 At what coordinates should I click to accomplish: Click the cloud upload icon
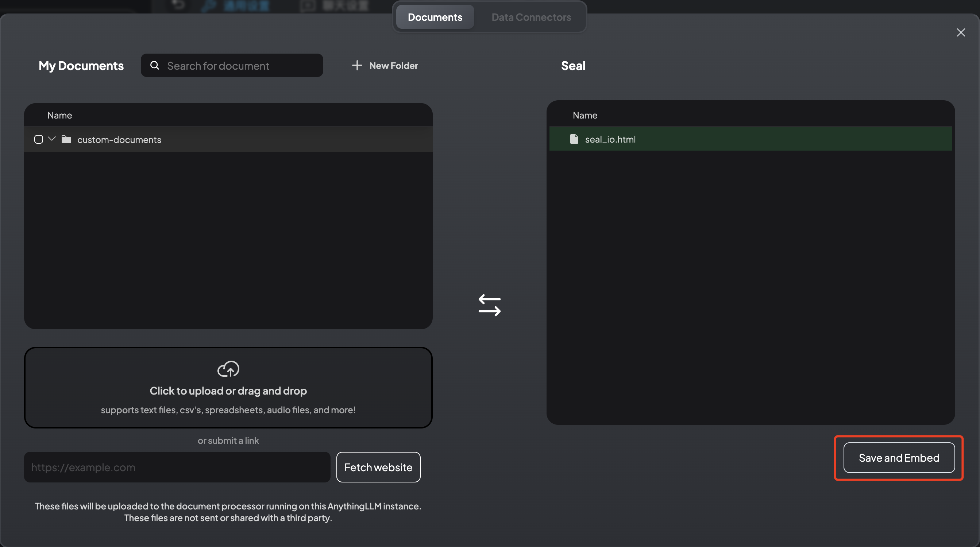[228, 369]
